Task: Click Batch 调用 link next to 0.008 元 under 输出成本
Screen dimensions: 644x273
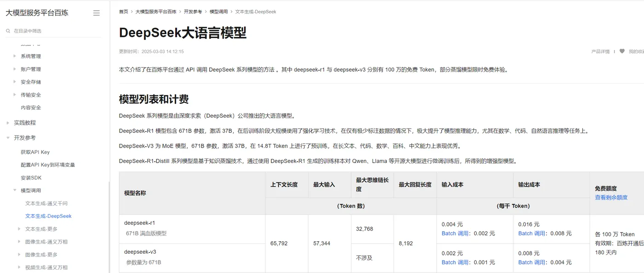Action: pos(532,233)
